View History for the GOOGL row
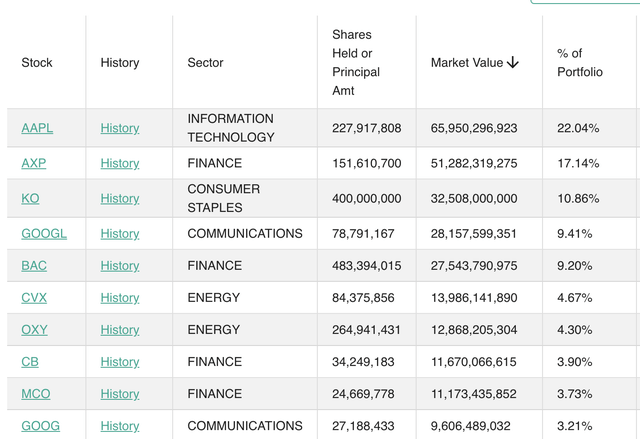640x439 pixels. (120, 233)
